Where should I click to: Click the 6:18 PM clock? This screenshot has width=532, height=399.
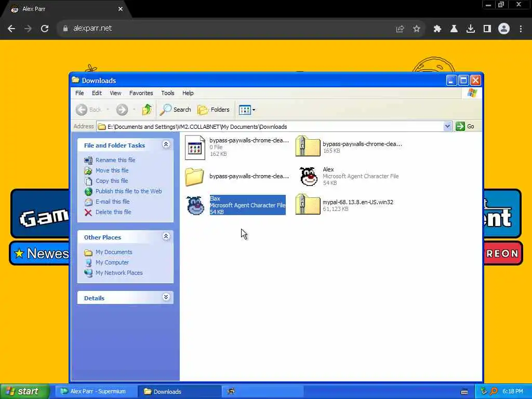pos(513,392)
